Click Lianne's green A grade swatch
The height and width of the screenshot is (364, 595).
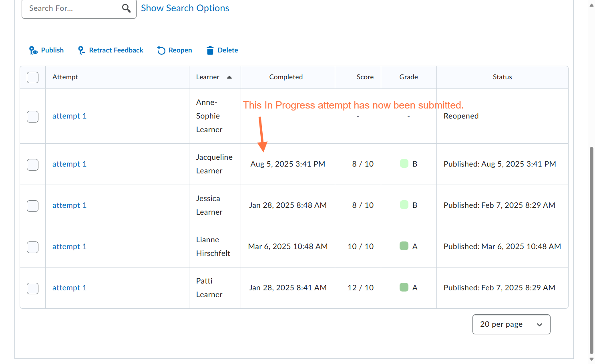tap(404, 246)
